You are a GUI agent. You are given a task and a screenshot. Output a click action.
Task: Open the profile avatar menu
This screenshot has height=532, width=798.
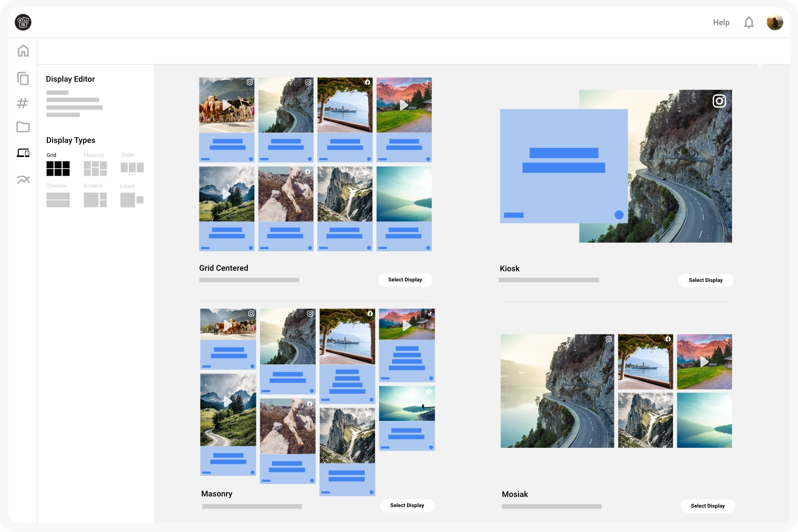(775, 22)
